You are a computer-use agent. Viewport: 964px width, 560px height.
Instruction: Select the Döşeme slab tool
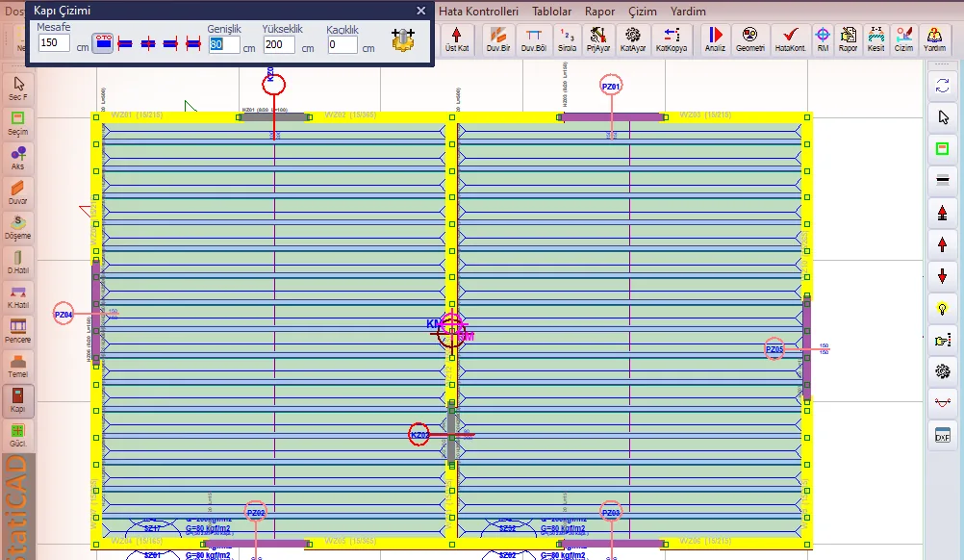(18, 227)
